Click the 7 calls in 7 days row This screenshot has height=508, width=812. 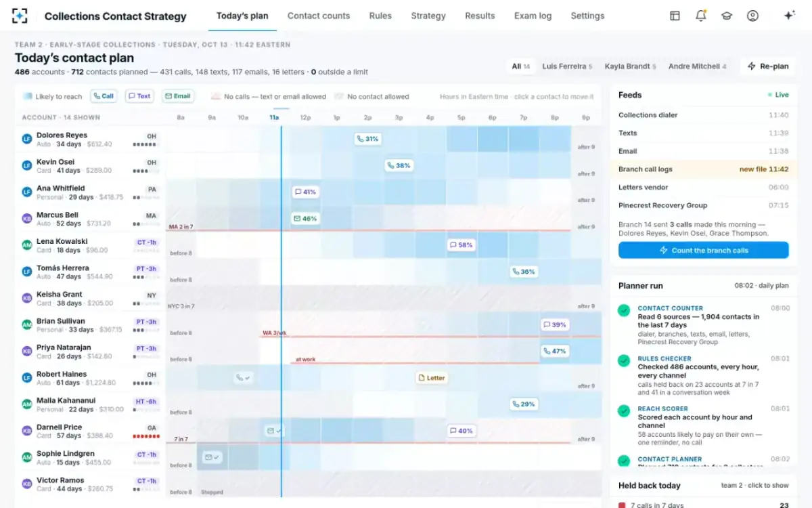703,505
